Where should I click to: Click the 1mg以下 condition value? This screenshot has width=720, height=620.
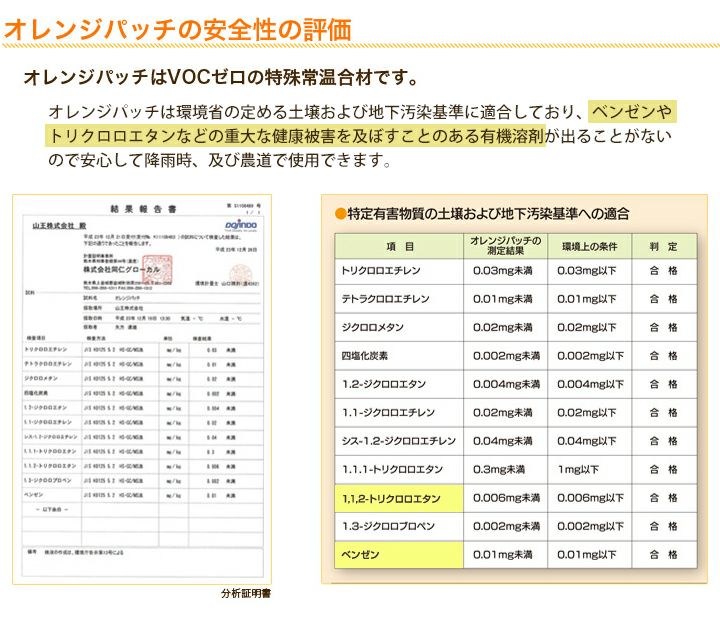point(577,470)
